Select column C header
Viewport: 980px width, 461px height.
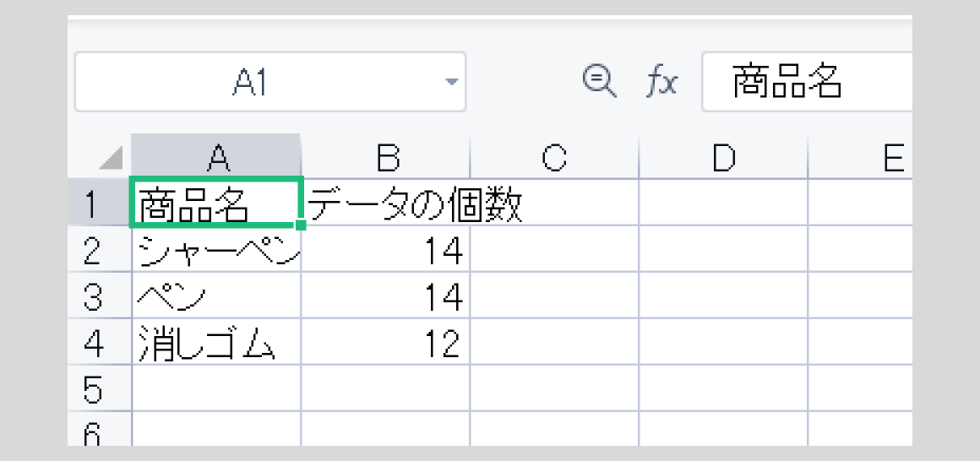click(x=554, y=155)
